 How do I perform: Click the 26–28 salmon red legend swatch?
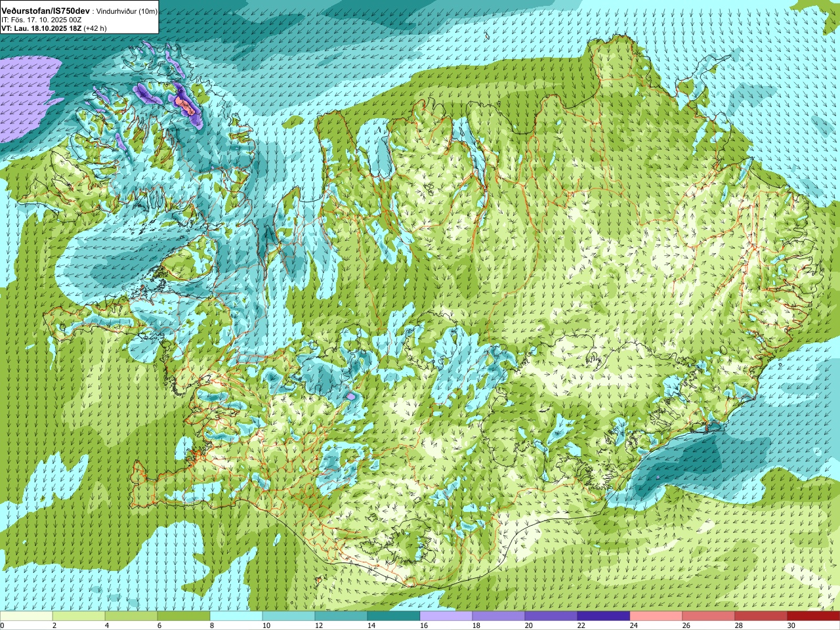pyautogui.click(x=709, y=616)
